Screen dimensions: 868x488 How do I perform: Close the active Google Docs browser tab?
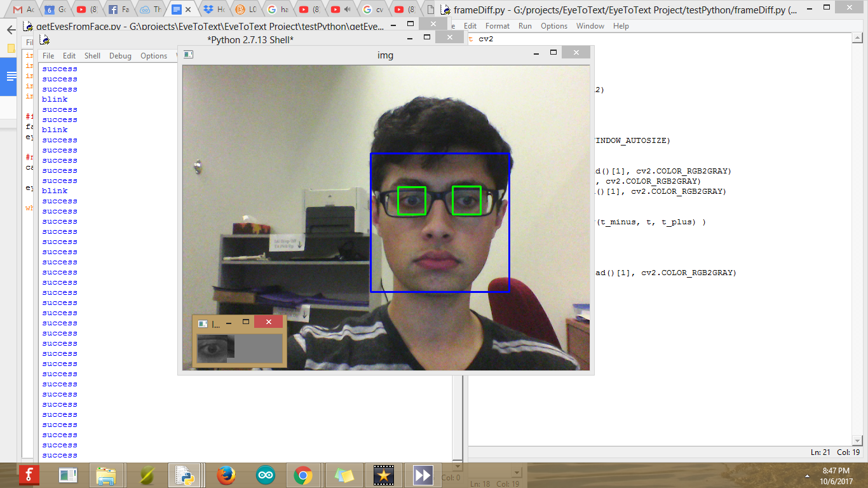187,10
